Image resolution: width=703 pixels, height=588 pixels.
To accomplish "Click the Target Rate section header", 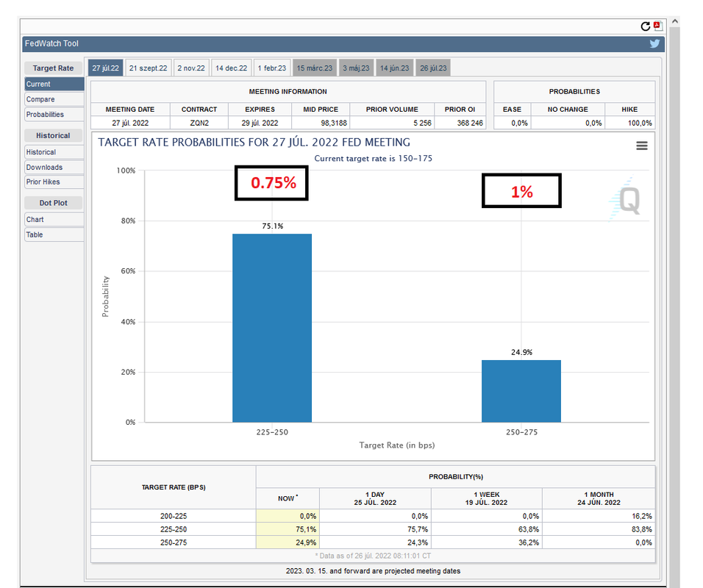I will coord(53,68).
